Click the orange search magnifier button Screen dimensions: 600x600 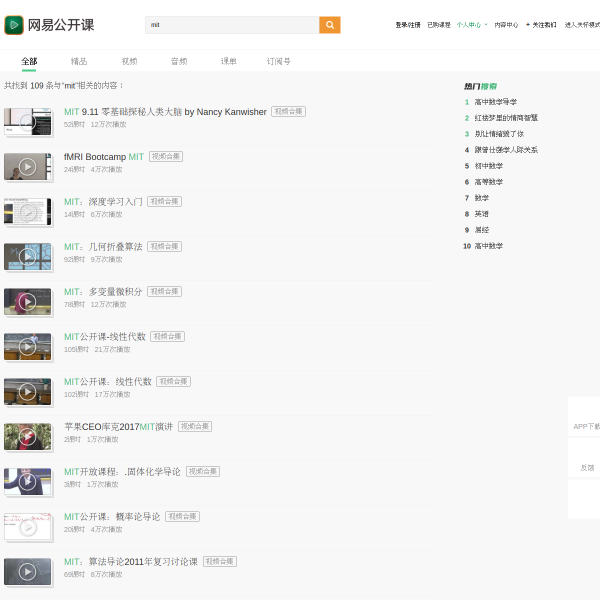pyautogui.click(x=329, y=25)
